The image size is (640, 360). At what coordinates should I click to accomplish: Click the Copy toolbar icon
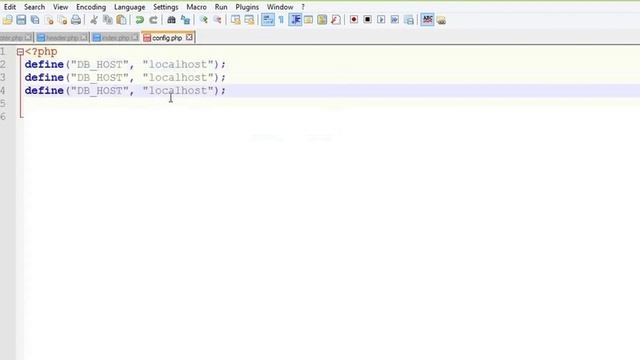[108, 20]
